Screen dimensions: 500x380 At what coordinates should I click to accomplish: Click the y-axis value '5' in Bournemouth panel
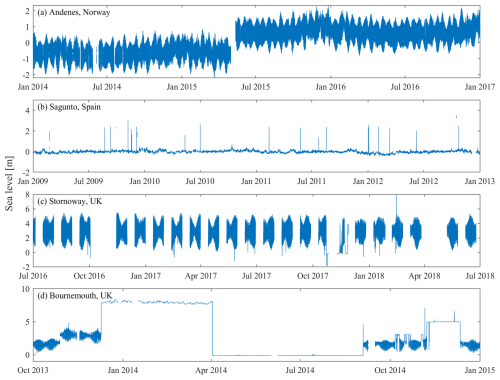click(27, 322)
